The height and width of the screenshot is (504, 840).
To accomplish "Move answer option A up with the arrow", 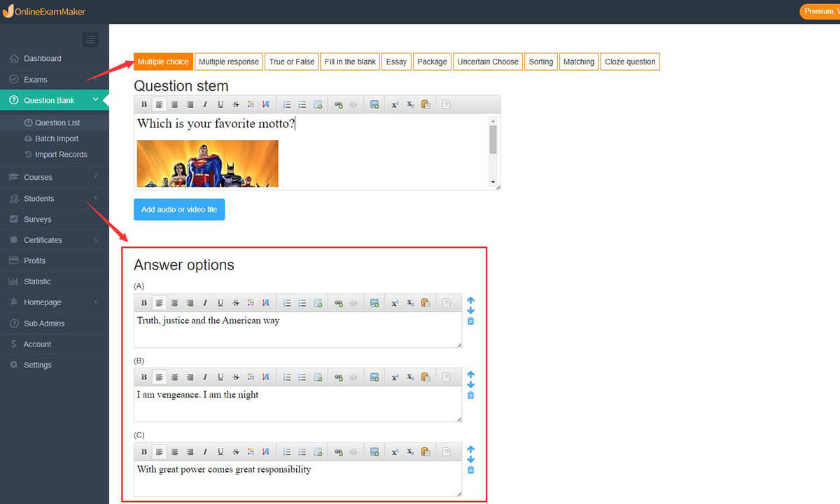I will tap(470, 300).
